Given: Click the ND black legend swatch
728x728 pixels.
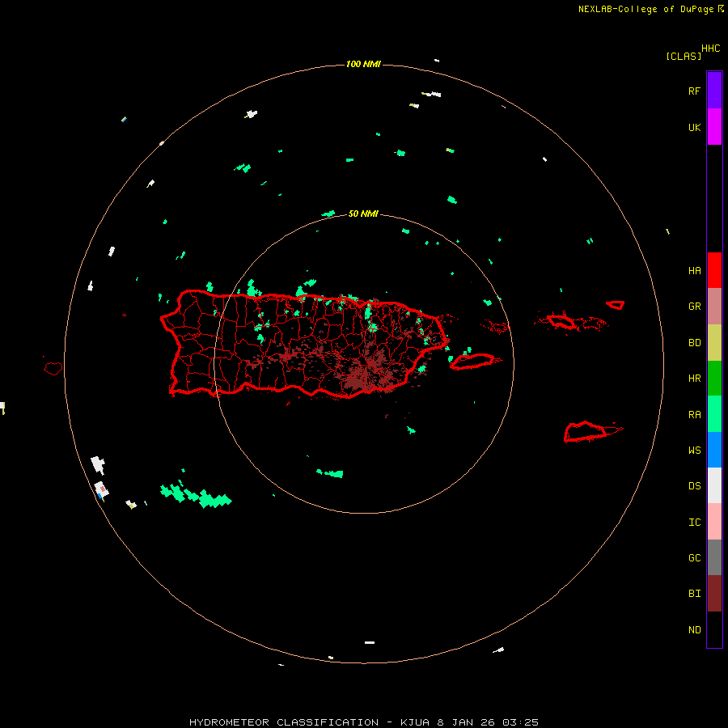Looking at the screenshot, I should pos(714,629).
